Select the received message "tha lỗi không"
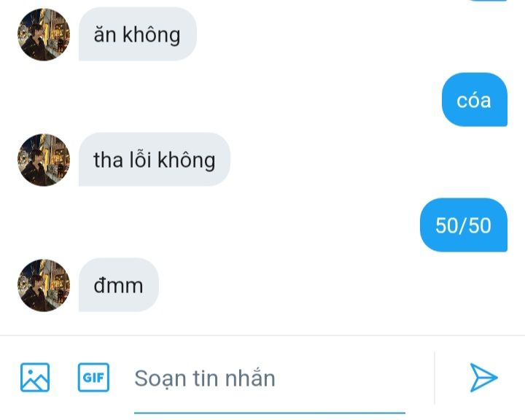The width and height of the screenshot is (525, 420). click(155, 160)
